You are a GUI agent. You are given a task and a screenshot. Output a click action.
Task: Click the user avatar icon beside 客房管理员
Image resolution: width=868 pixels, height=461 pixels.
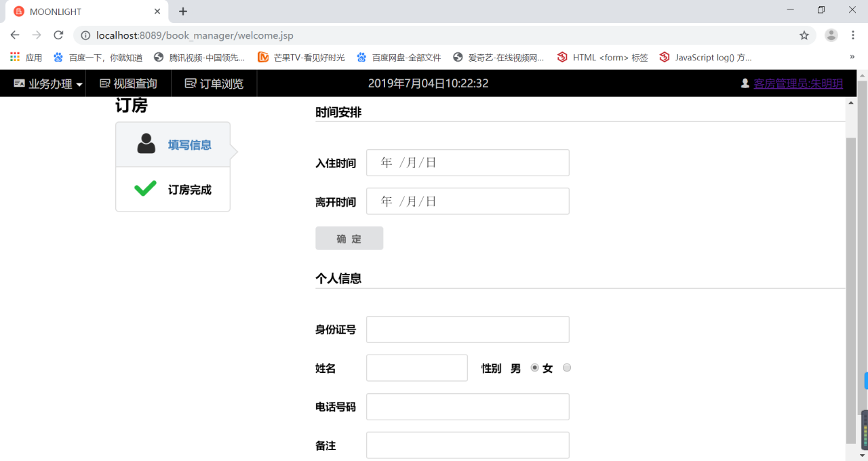(x=745, y=83)
